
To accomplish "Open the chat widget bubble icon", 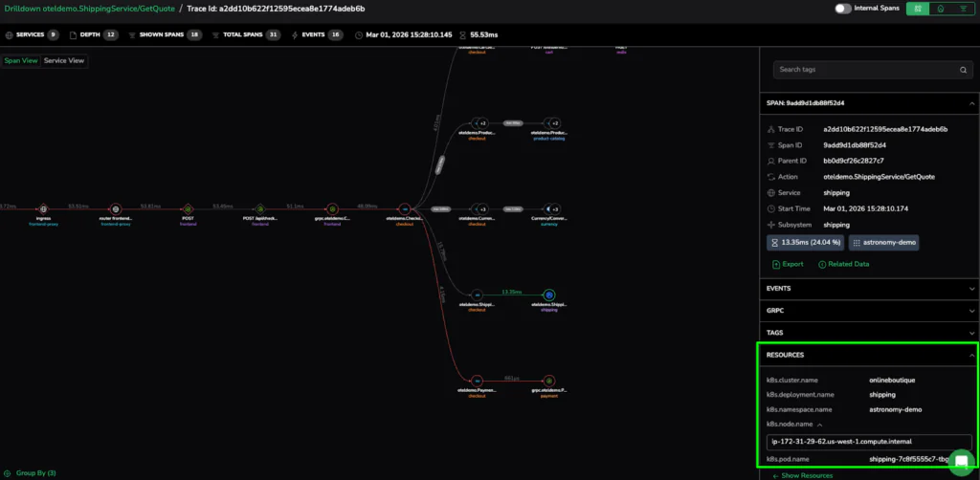I will tap(959, 461).
